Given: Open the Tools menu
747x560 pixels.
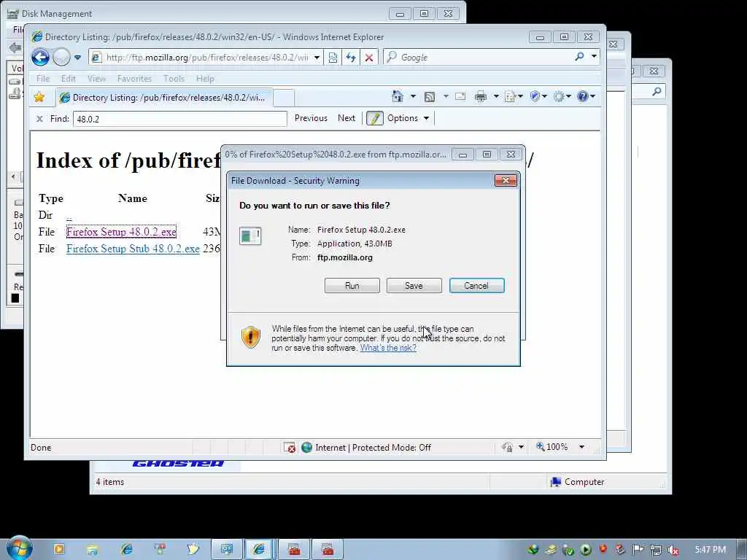Looking at the screenshot, I should click(174, 79).
